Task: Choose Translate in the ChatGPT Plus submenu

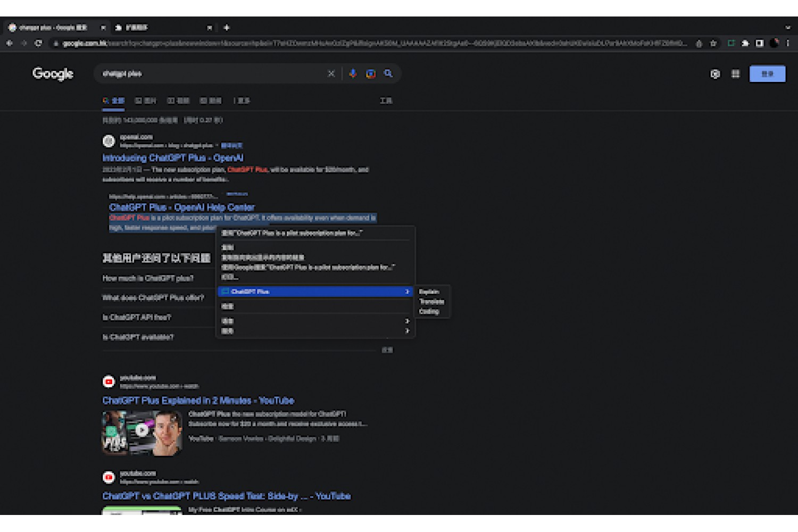Action: pyautogui.click(x=432, y=302)
